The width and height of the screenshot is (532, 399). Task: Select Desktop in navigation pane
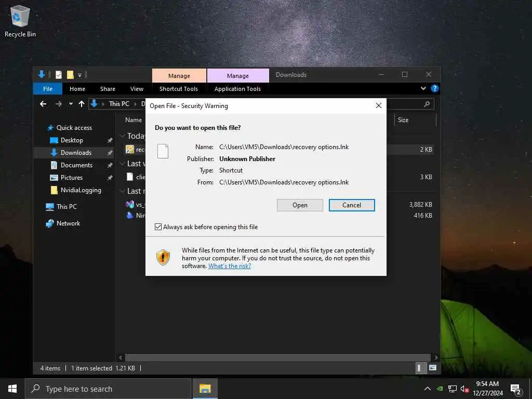click(x=72, y=140)
